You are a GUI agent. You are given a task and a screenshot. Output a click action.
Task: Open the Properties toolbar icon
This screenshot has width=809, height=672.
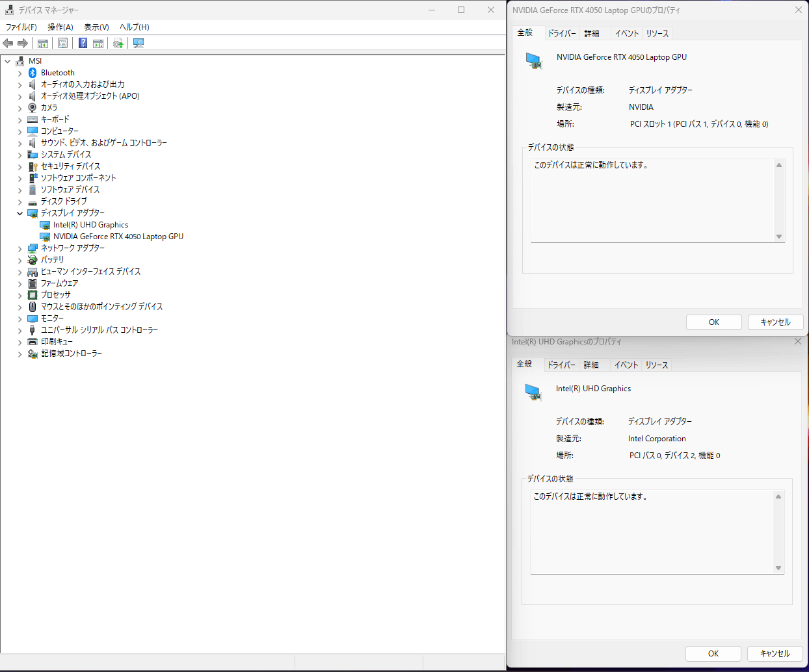point(62,44)
